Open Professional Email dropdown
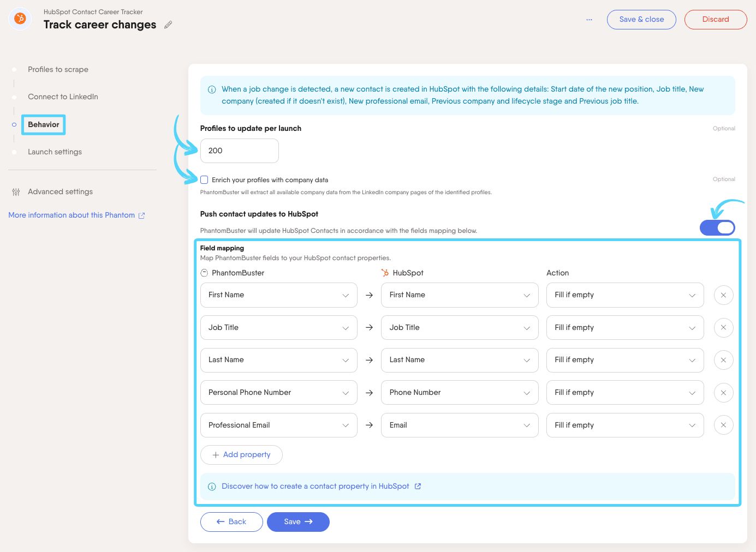 click(x=279, y=425)
